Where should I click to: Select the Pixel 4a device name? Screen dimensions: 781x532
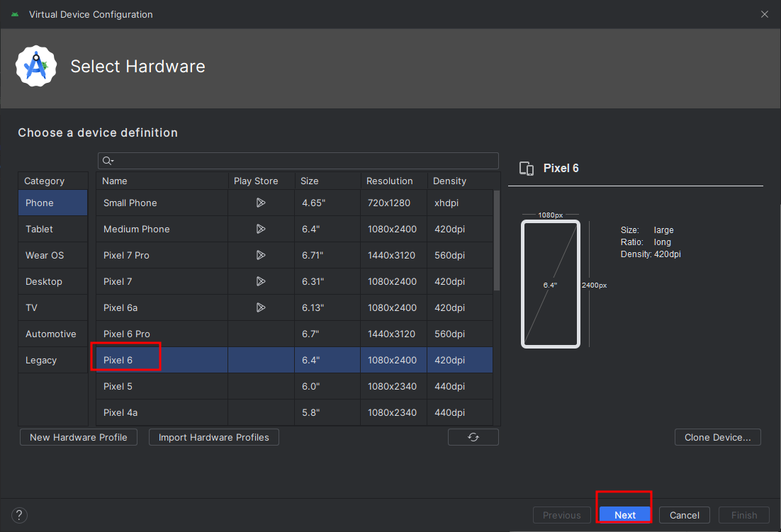(120, 412)
